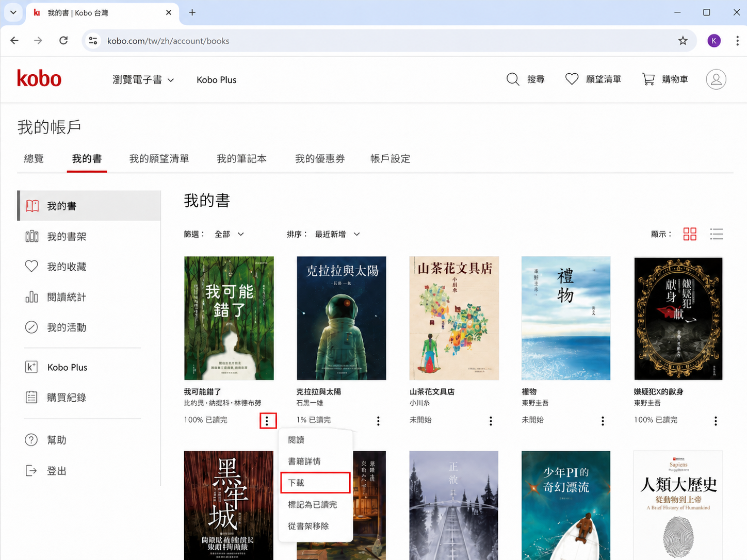Open more options for 山茶花文具店
747x560 pixels.
click(x=491, y=421)
